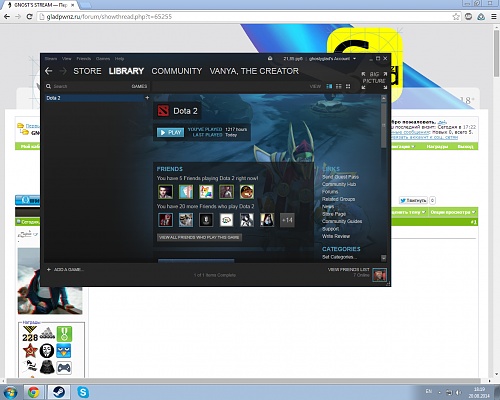Screen dimensions: 500x400
Task: Bookmark page with star icon
Action: tap(456, 16)
